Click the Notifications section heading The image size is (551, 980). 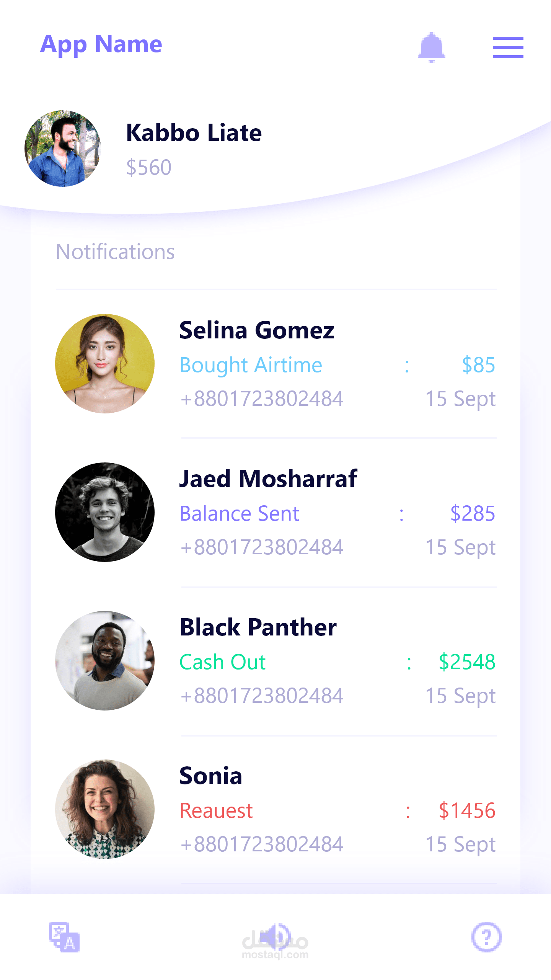click(x=115, y=252)
